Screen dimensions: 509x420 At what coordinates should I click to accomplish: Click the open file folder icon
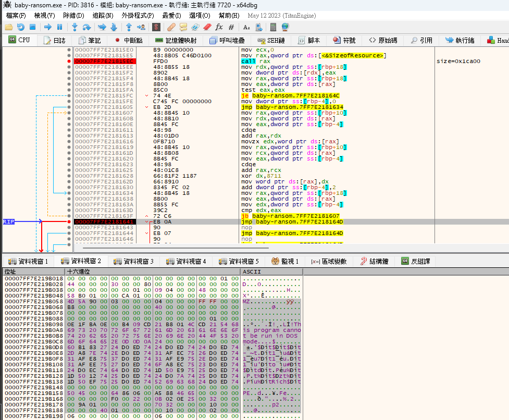click(9, 27)
